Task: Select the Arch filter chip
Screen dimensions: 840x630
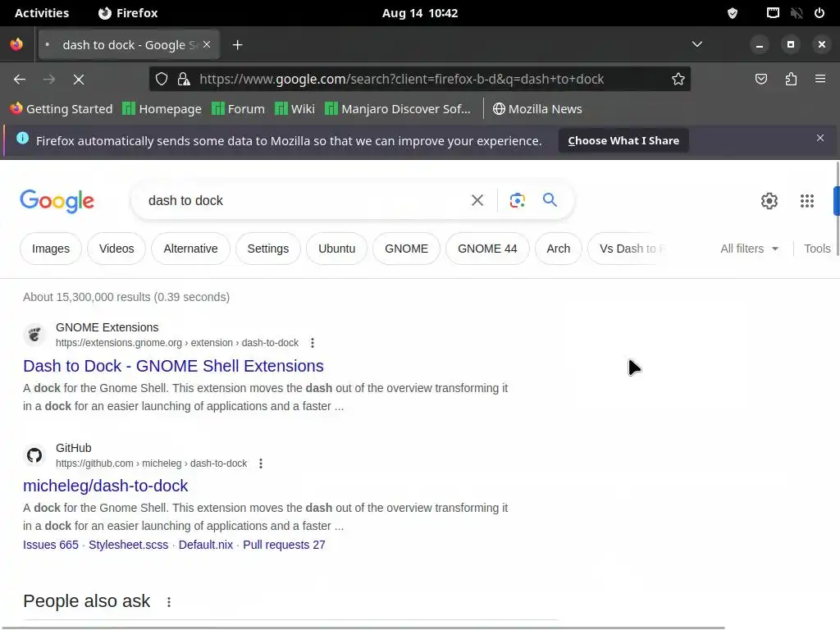Action: click(558, 249)
